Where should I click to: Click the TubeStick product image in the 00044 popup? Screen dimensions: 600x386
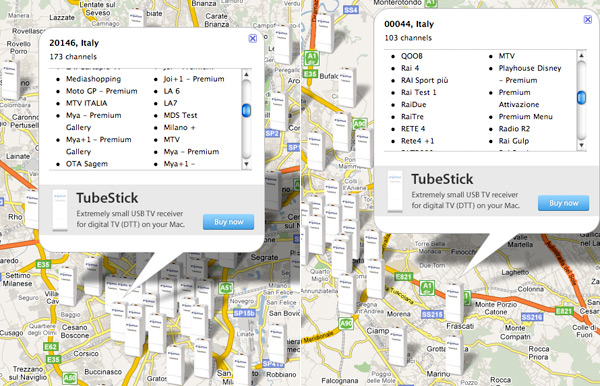point(395,191)
